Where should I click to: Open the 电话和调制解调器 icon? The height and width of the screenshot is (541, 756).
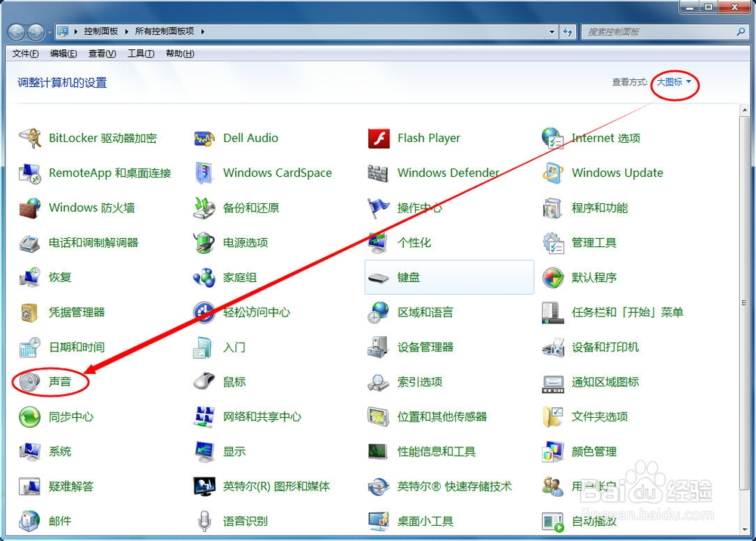[30, 243]
